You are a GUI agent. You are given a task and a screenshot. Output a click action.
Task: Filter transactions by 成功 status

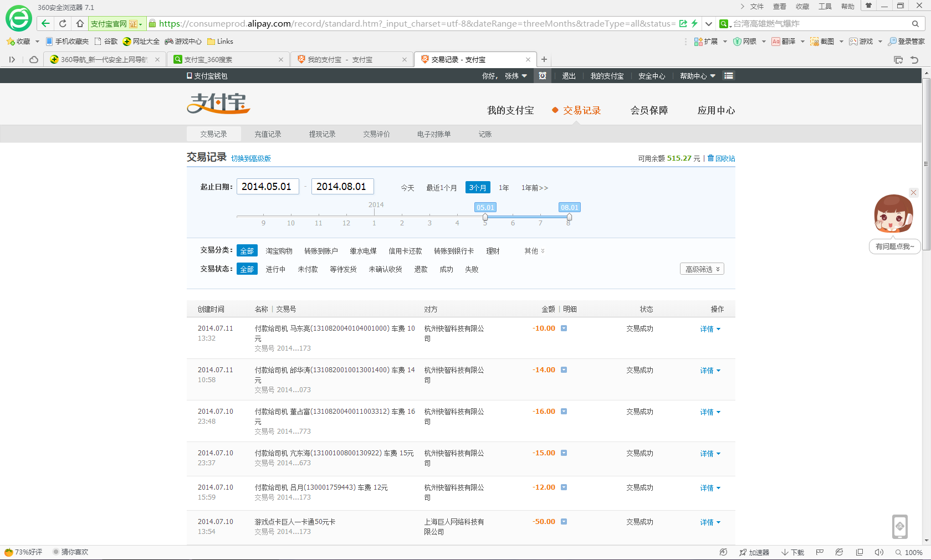tap(446, 269)
